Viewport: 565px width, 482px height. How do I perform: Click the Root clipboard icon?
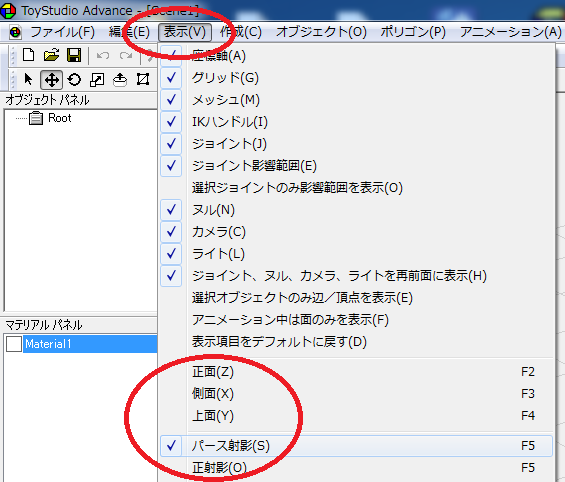coord(36,118)
